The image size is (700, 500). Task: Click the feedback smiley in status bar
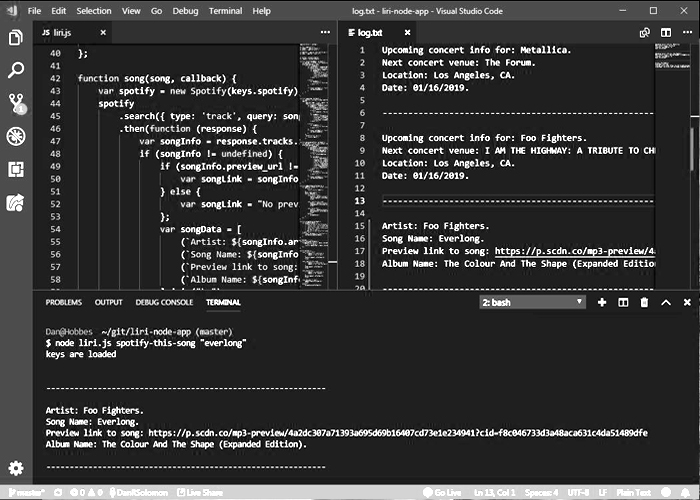(x=666, y=492)
